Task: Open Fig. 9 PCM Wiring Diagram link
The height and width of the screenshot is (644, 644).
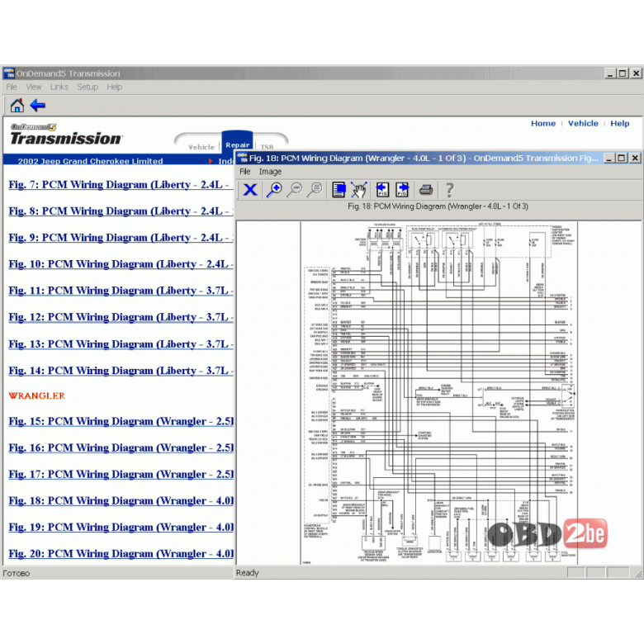Action: (121, 238)
